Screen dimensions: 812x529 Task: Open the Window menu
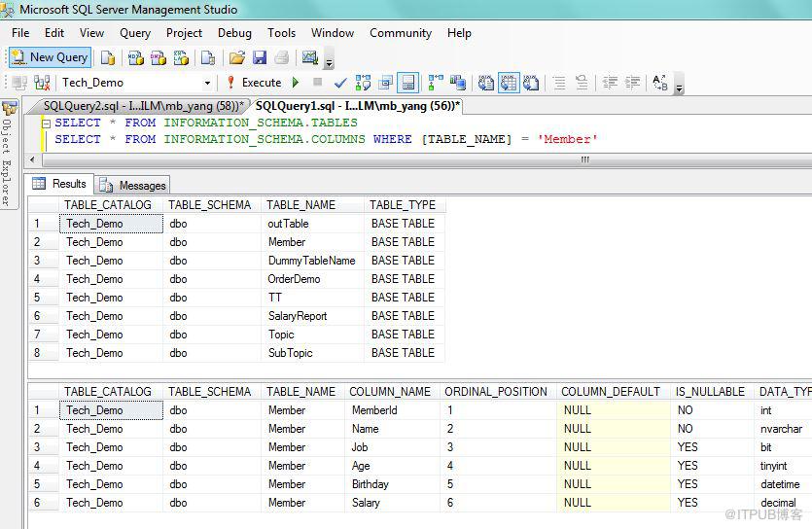333,33
